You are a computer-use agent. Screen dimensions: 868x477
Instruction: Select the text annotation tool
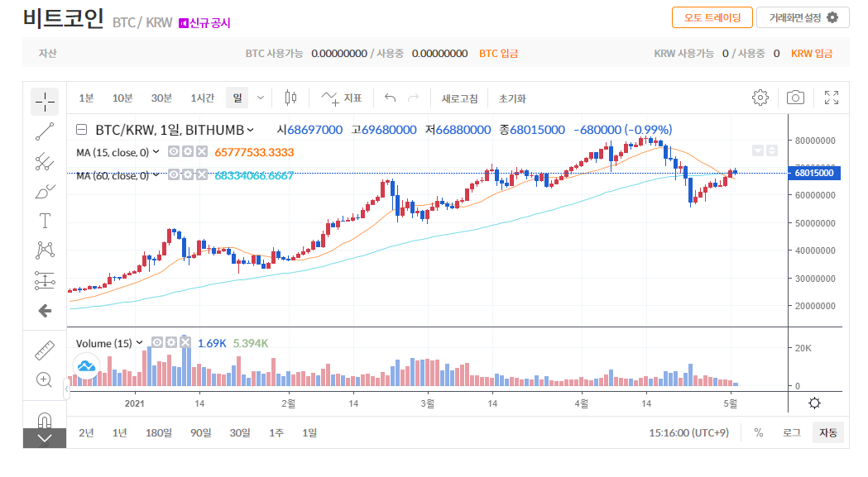coord(45,221)
